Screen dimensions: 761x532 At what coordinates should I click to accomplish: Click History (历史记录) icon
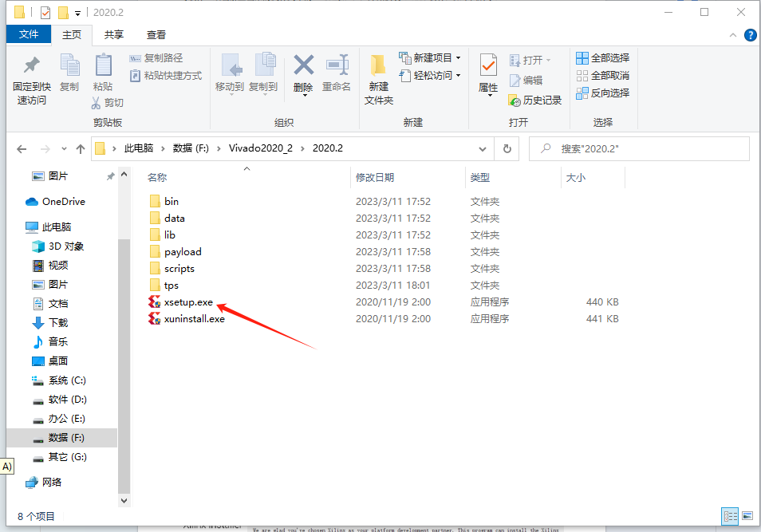(515, 100)
